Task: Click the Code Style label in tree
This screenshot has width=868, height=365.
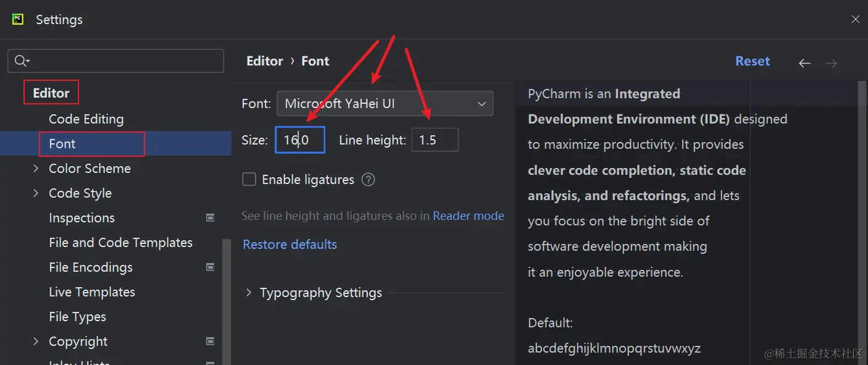Action: (x=80, y=193)
